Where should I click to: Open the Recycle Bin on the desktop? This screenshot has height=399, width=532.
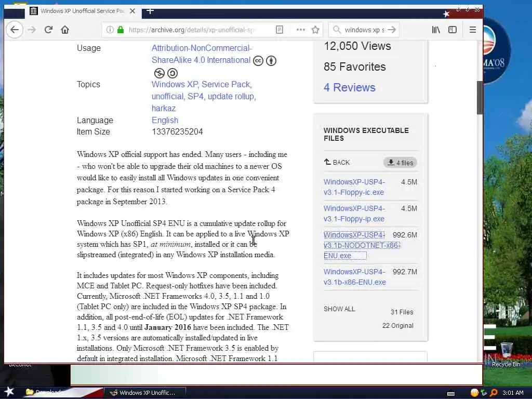(x=506, y=354)
